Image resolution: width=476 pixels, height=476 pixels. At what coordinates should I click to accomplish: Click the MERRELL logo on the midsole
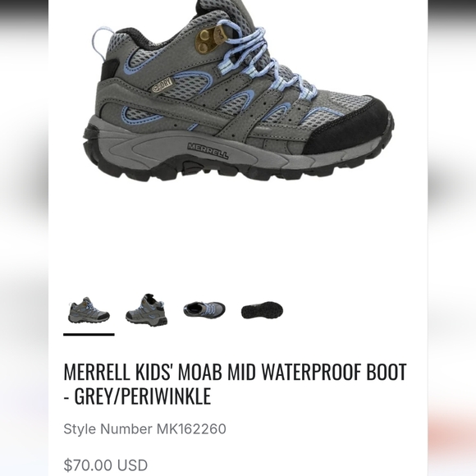208,150
